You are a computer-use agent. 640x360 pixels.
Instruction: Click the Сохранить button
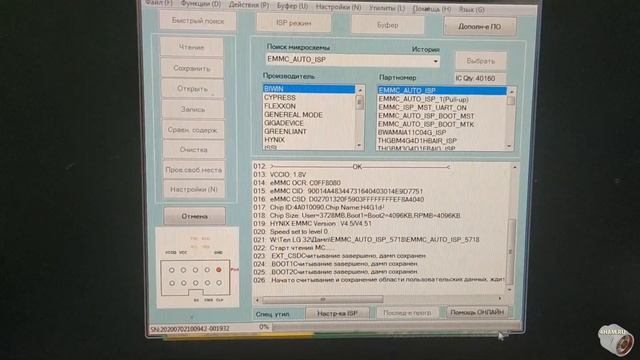(x=192, y=68)
